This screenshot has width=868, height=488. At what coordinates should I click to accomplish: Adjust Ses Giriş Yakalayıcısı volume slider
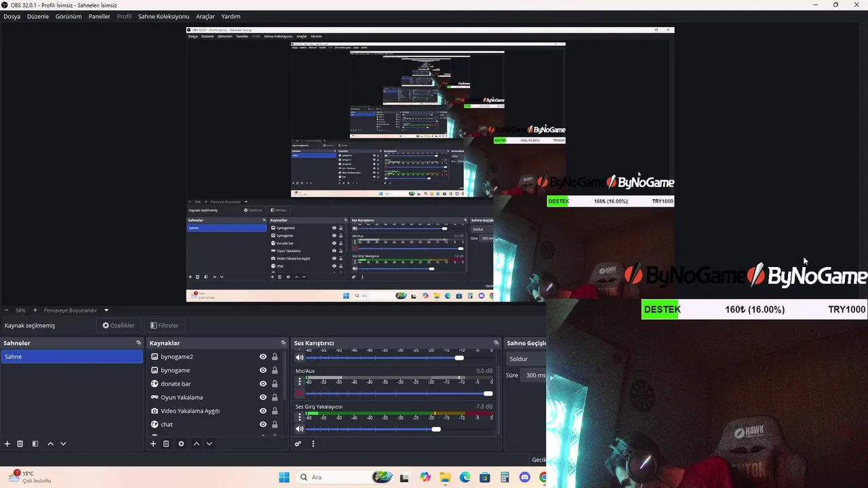click(x=399, y=429)
